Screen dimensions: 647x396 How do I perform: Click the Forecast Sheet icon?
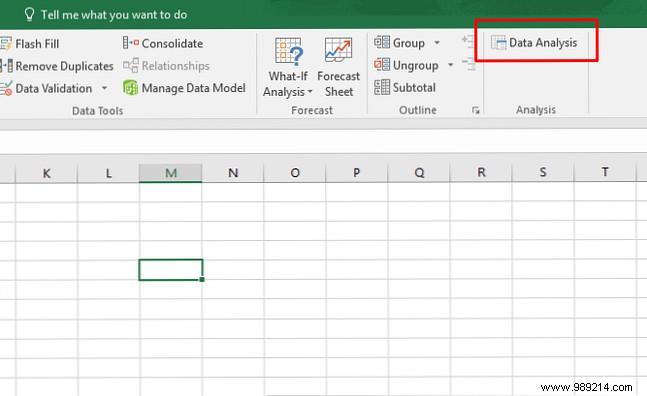tap(338, 50)
